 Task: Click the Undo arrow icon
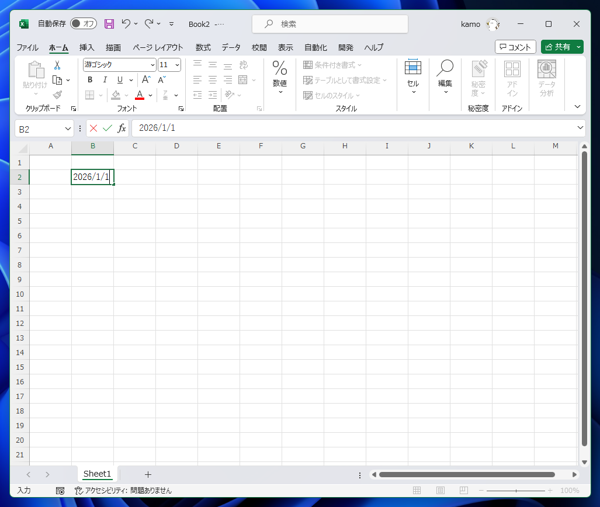point(126,24)
